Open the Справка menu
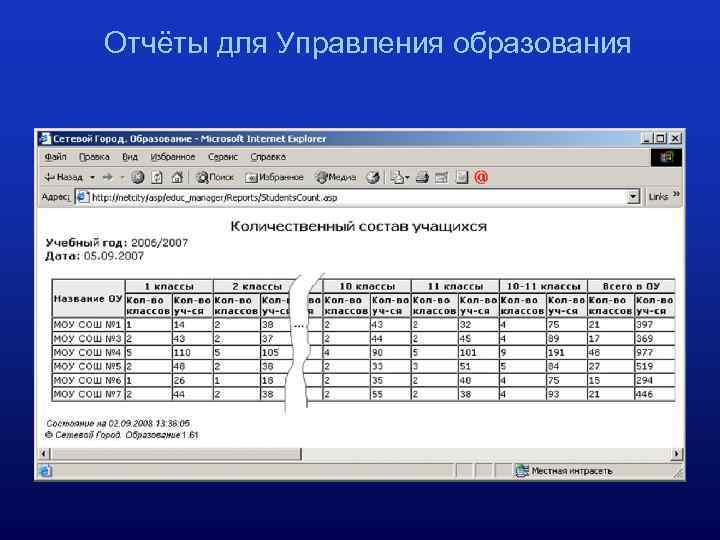 click(268, 157)
